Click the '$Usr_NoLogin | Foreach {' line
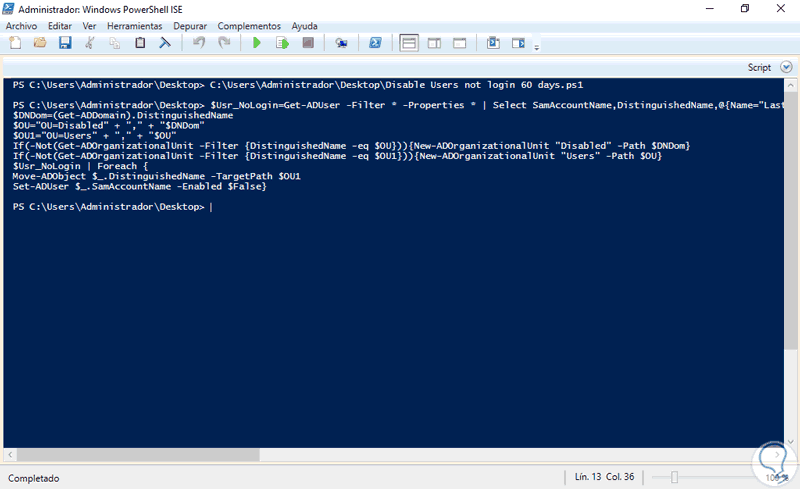The height and width of the screenshot is (489, 800). click(80, 166)
